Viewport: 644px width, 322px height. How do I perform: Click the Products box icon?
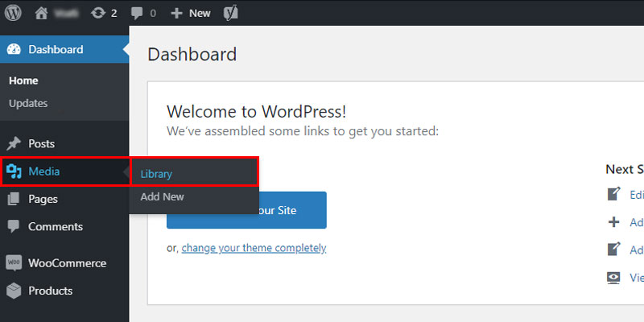coord(14,291)
